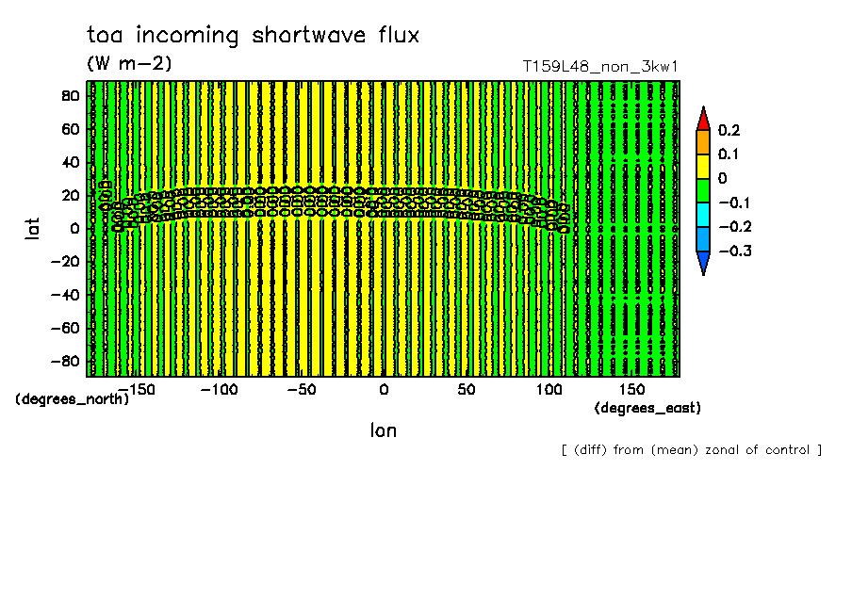Click the degrees_east unit label
This screenshot has height=616, width=852.
[647, 408]
